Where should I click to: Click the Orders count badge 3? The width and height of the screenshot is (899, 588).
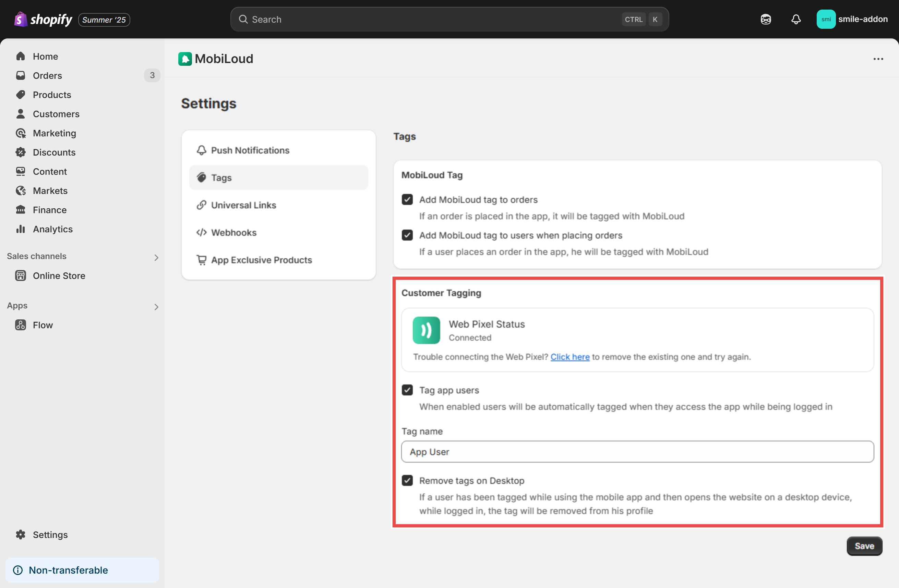pos(152,75)
